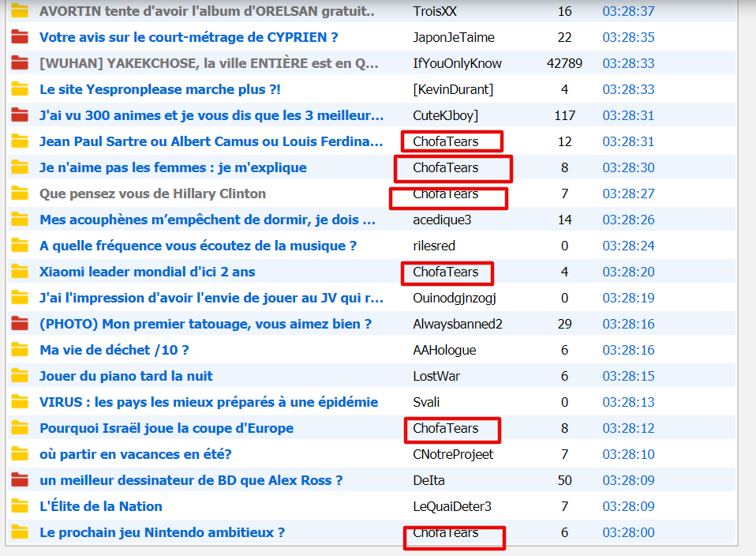Open the topic 'Je n'aime pas les femmes'
Image resolution: width=756 pixels, height=556 pixels.
(x=173, y=167)
